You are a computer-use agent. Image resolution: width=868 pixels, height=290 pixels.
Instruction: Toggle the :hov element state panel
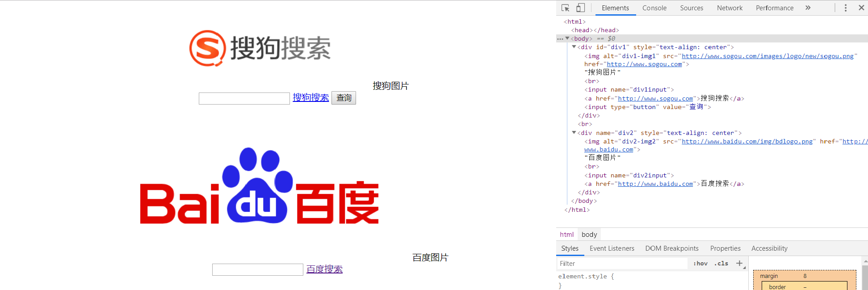700,264
